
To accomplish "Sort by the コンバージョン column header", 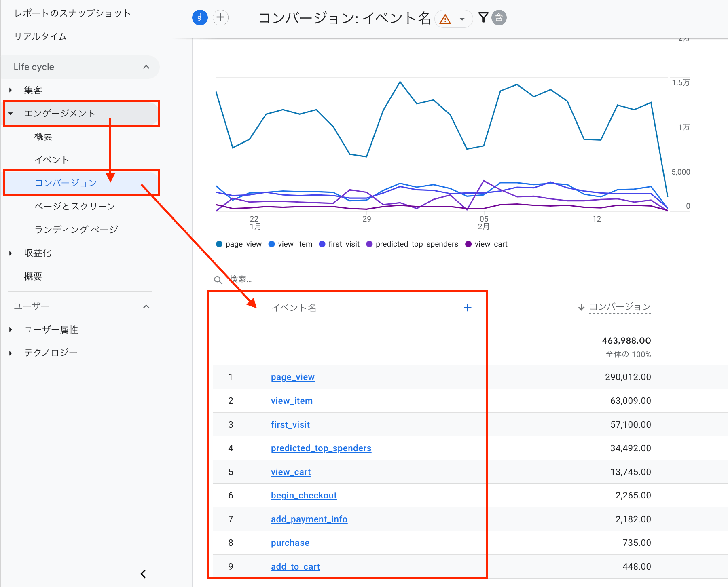I will (620, 307).
